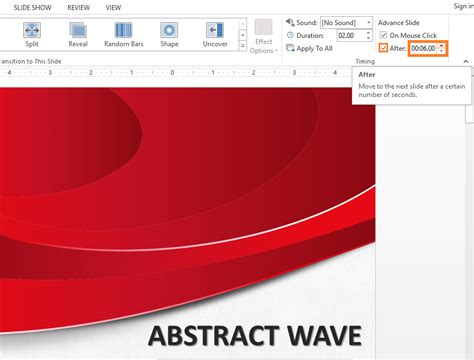Toggle the After checkbox
Screen dimensions: 474x360
pyautogui.click(x=383, y=48)
